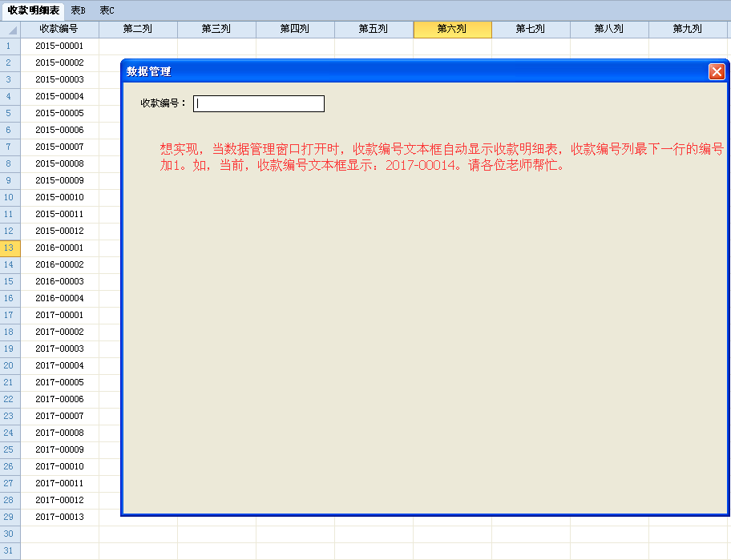Viewport: 731px width, 560px height.
Task: Select row header 13
Action: point(10,248)
